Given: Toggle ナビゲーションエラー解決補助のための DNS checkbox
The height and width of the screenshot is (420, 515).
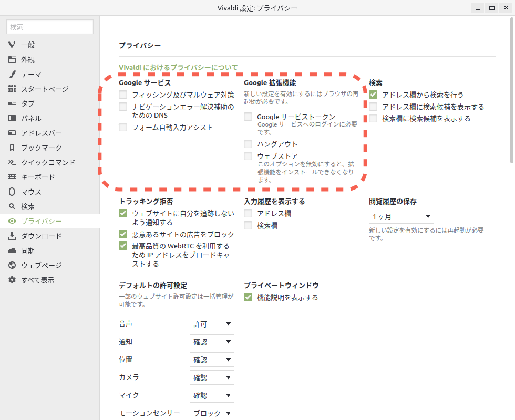Looking at the screenshot, I should (x=123, y=107).
